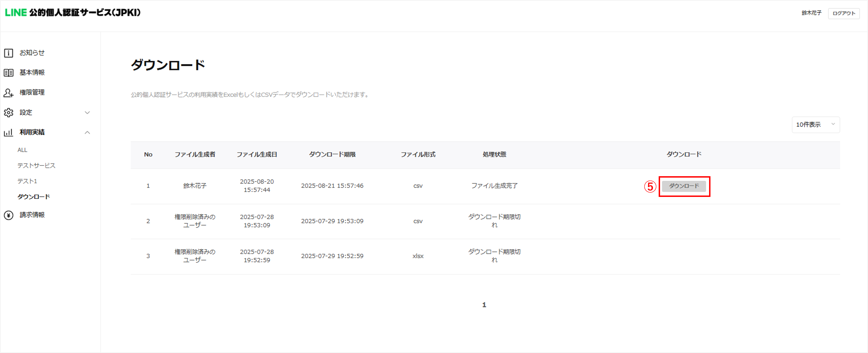Viewport: 868px width, 353px height.
Task: Click the 設定 gear icon
Action: [x=8, y=112]
